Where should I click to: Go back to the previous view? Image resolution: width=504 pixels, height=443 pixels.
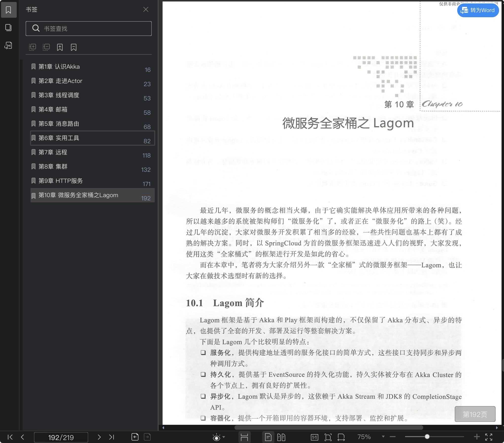[135, 437]
